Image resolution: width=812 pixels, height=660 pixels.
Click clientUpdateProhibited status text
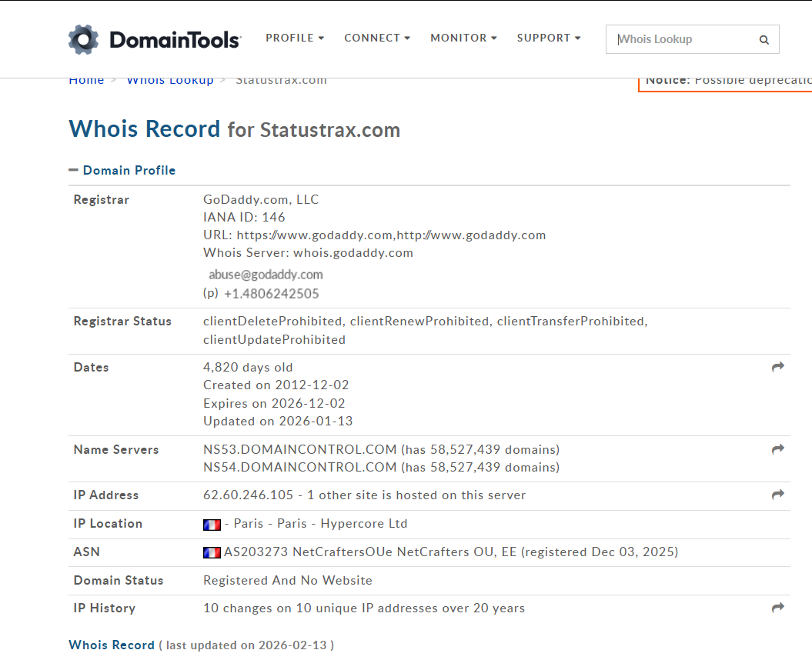click(x=274, y=339)
